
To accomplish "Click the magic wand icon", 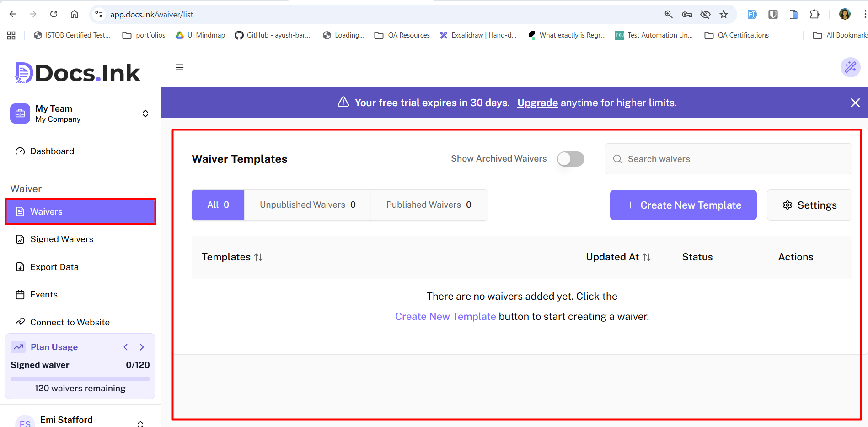I will click(850, 67).
